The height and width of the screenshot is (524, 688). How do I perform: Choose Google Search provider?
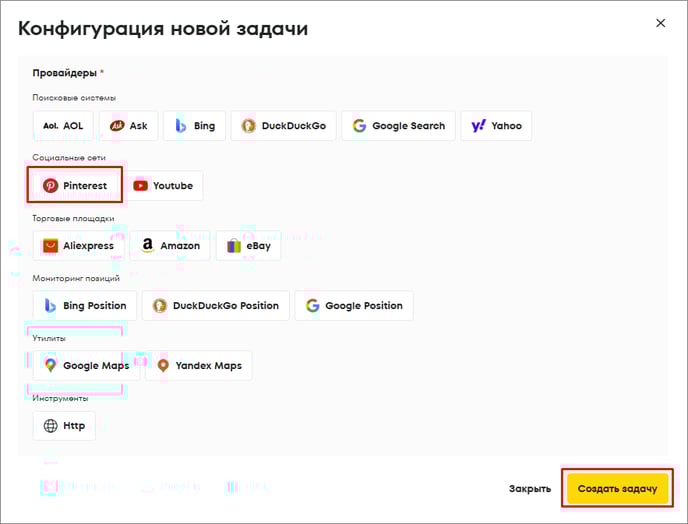coord(398,126)
